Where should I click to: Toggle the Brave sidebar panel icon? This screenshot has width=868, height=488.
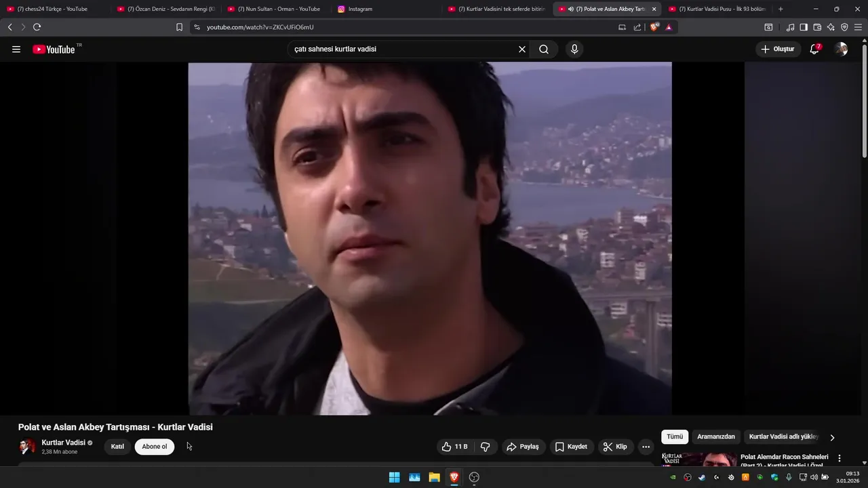(x=804, y=27)
